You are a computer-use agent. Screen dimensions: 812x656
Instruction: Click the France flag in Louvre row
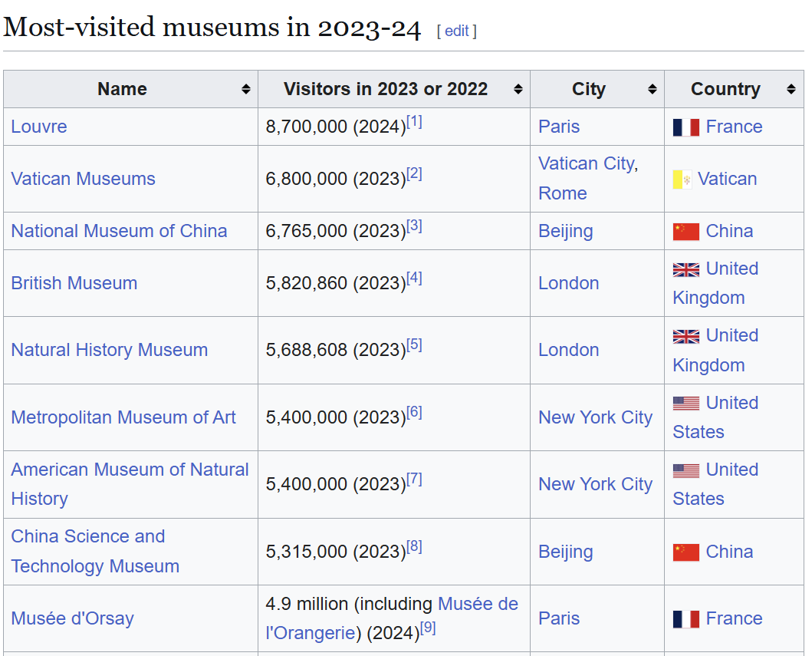pos(686,127)
